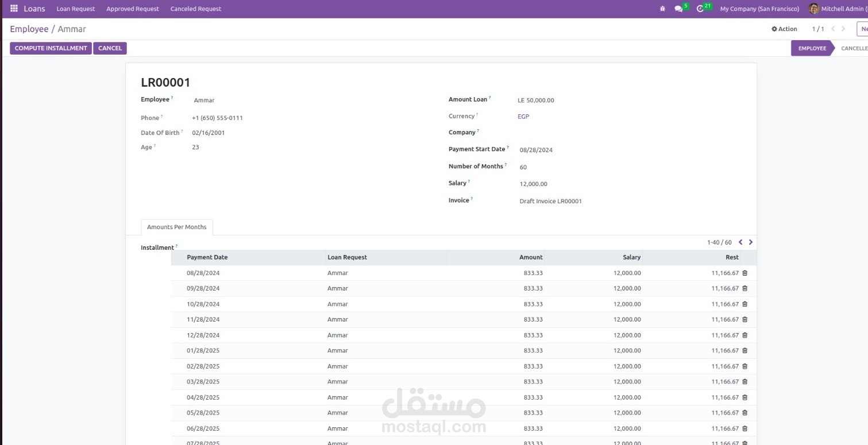Image resolution: width=868 pixels, height=445 pixels.
Task: Open Draft Invoice LR00001 link
Action: [550, 202]
